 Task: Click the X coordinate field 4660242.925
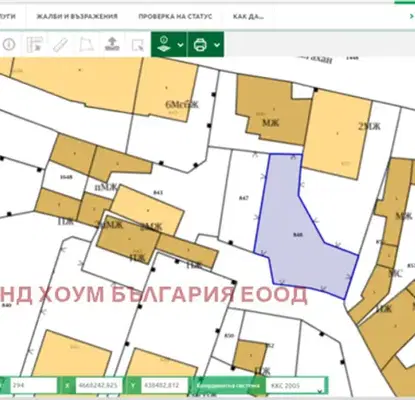point(99,385)
